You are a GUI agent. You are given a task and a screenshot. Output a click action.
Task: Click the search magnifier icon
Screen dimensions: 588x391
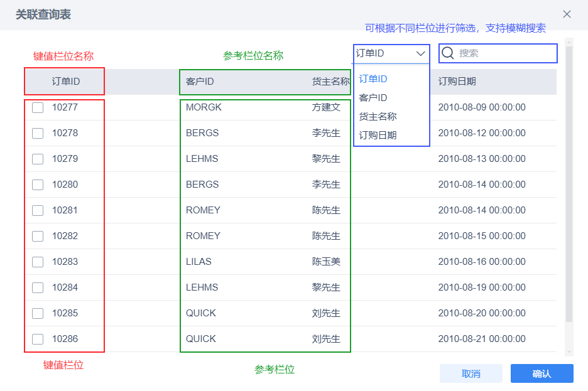448,53
